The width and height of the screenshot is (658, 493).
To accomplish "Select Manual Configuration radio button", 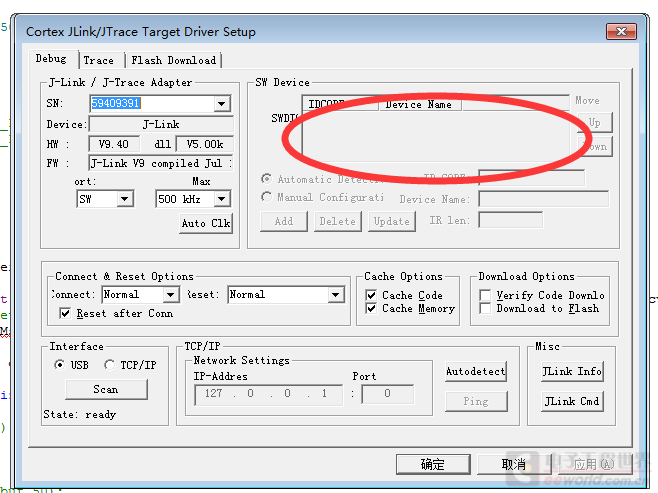I will click(266, 197).
